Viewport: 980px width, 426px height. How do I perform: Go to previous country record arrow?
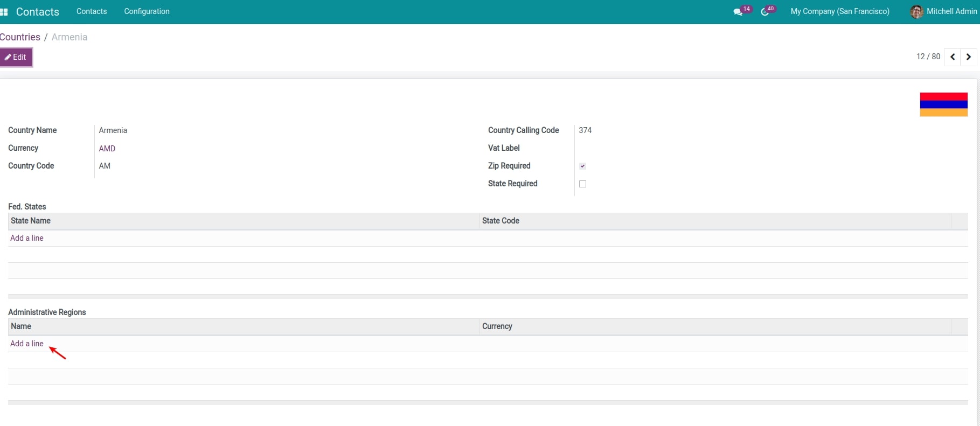[953, 57]
